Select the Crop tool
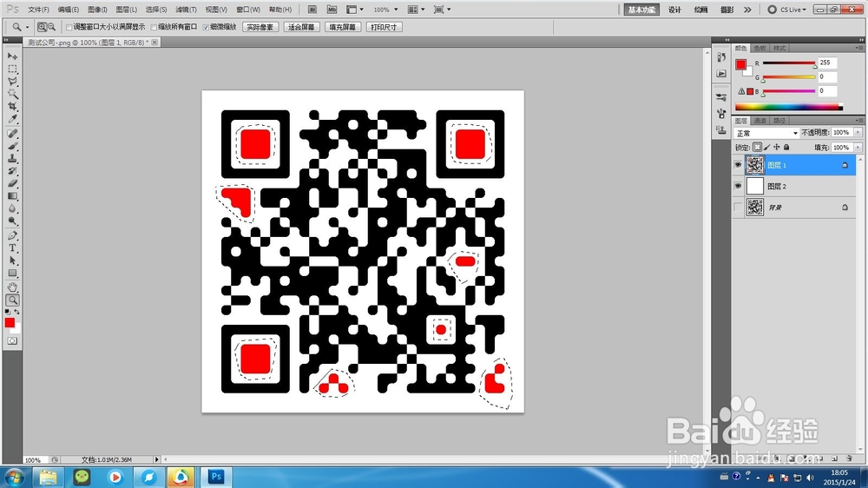The width and height of the screenshot is (868, 488). [12, 106]
